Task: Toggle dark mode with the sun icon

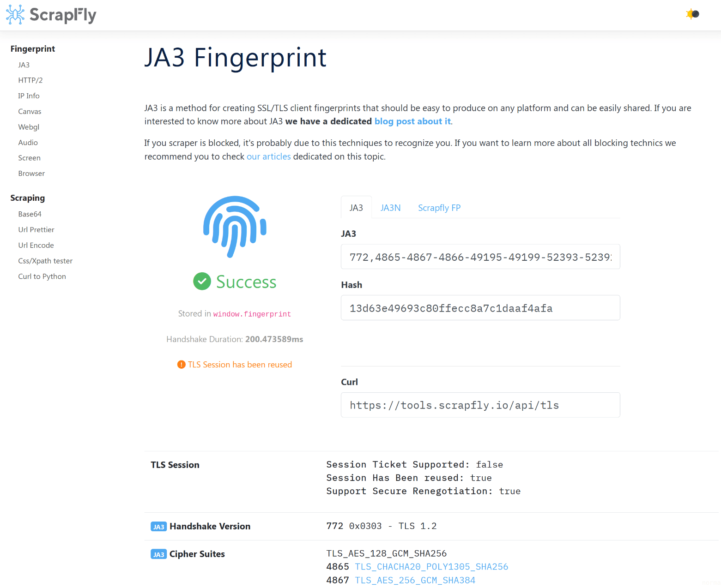Action: pyautogui.click(x=692, y=14)
